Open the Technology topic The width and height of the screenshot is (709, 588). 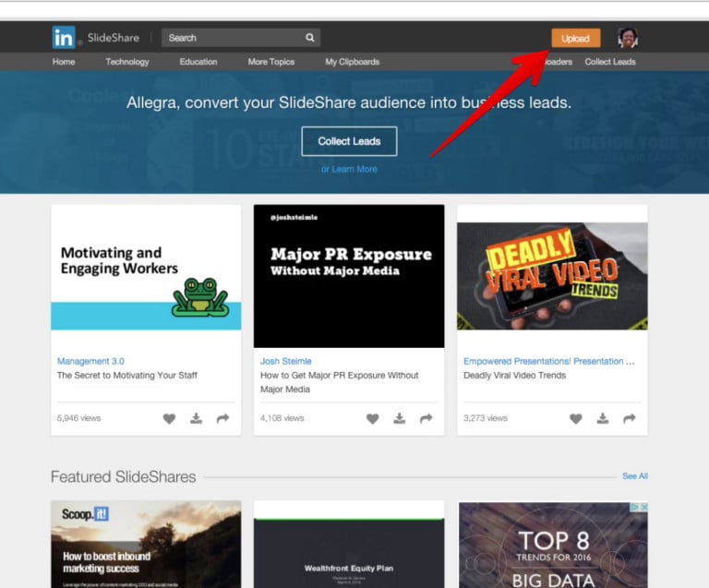pyautogui.click(x=127, y=62)
